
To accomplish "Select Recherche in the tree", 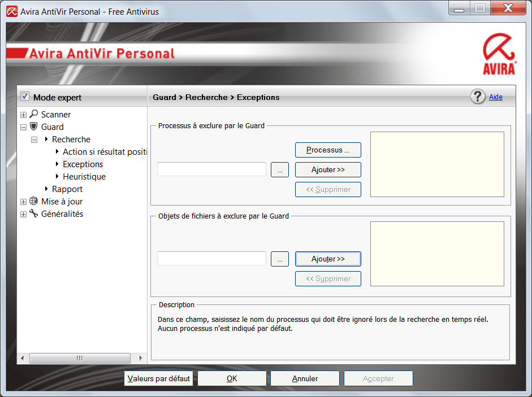I will coord(71,139).
